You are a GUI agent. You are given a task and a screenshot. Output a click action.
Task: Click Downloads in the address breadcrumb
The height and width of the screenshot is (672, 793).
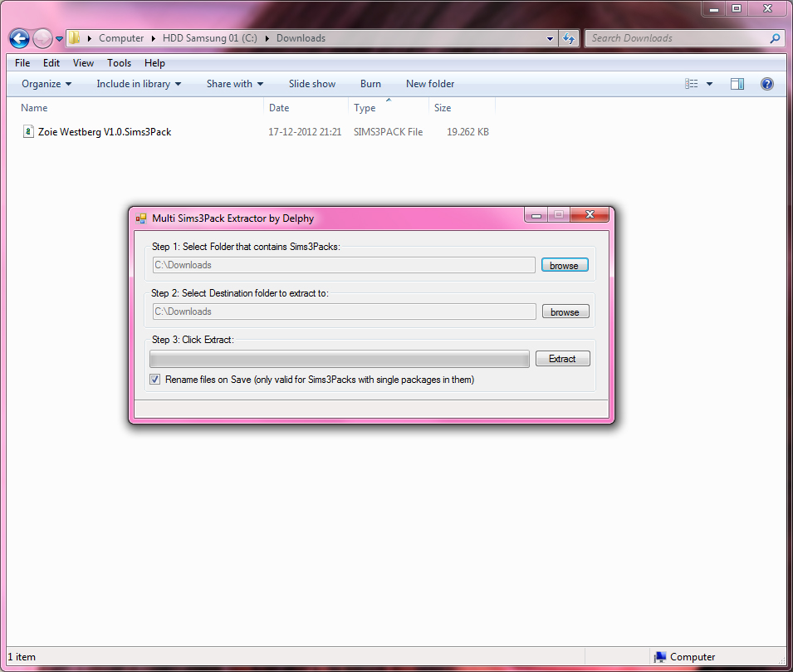coord(301,38)
